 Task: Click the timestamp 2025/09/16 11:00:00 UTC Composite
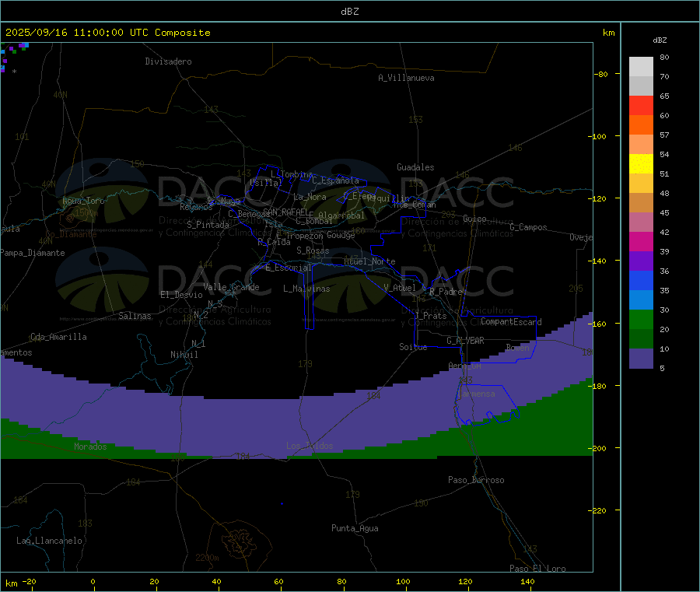click(107, 33)
